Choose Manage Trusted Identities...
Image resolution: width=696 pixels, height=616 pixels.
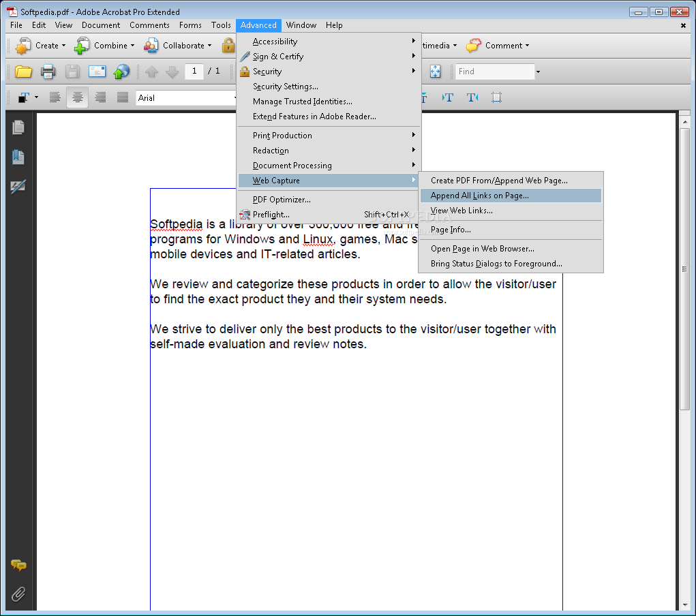(x=329, y=102)
